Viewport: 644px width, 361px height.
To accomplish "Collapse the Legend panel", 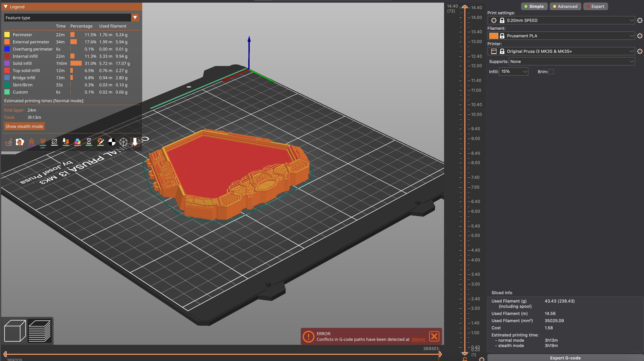I will [x=6, y=7].
